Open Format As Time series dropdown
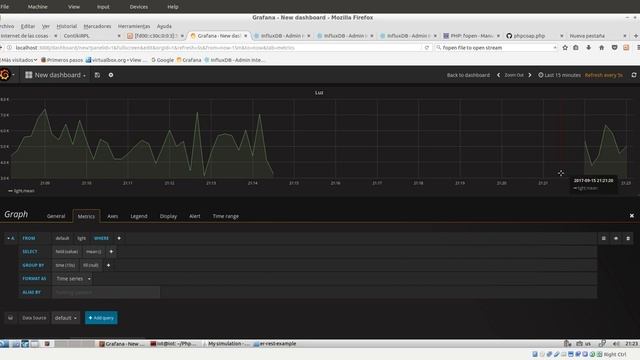Image resolution: width=640 pixels, height=360 pixels. pos(73,279)
